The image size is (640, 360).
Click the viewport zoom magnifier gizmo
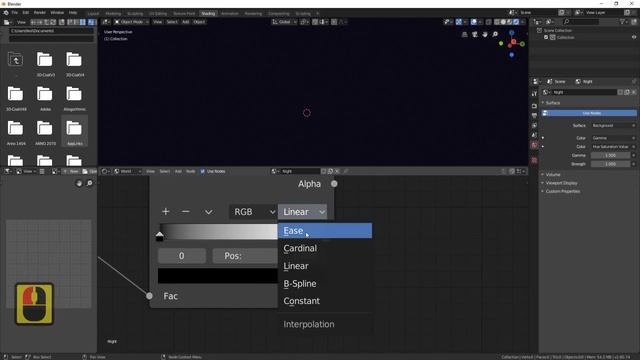point(495,35)
